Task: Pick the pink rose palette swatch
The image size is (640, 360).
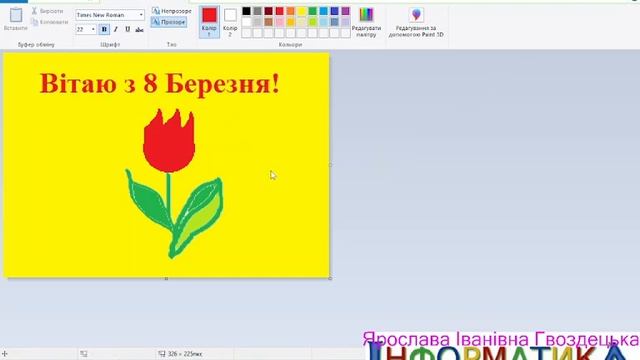Action: [280, 22]
